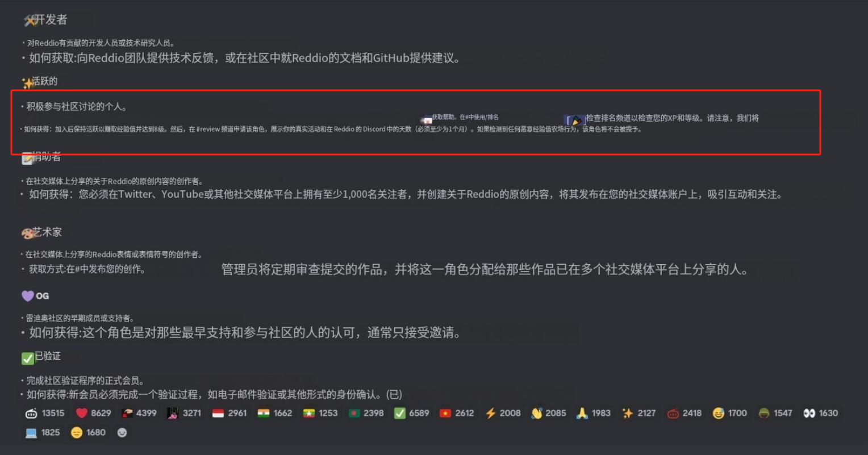Click the palette emoji beside 艺术家
The height and width of the screenshot is (455, 868).
click(x=27, y=233)
